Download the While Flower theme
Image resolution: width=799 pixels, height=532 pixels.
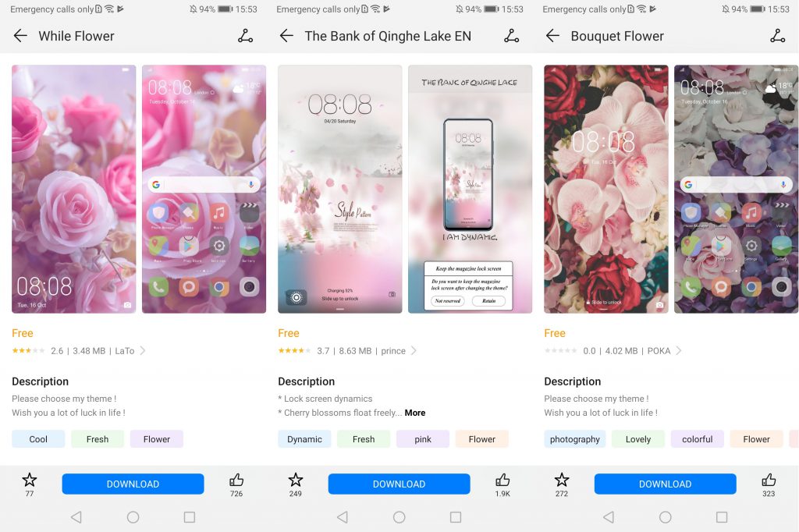coord(133,484)
